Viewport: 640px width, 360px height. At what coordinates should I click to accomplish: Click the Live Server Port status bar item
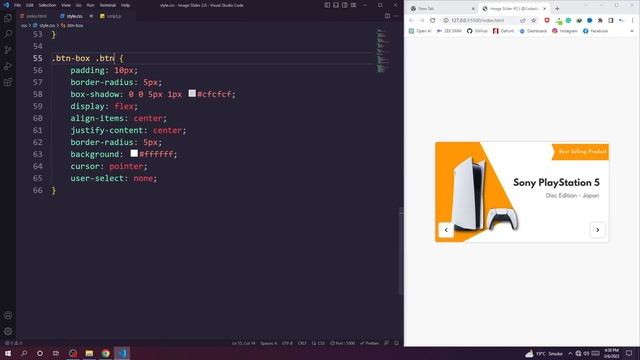(x=342, y=343)
